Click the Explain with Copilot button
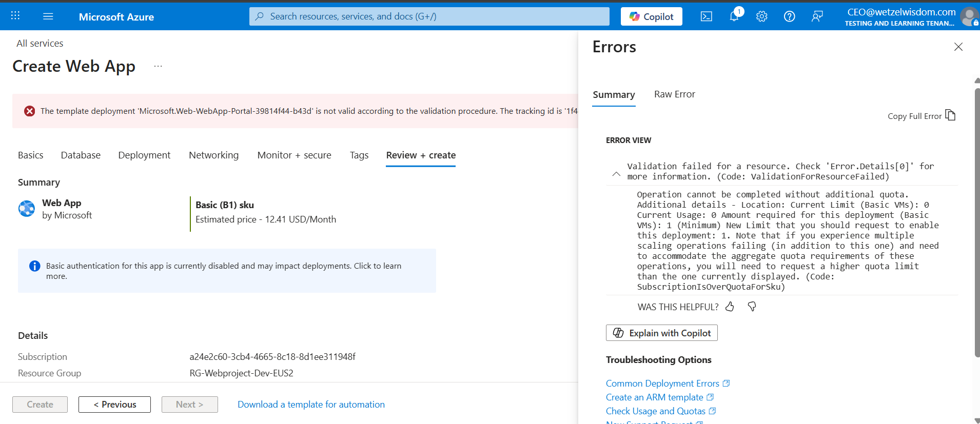 click(x=661, y=333)
